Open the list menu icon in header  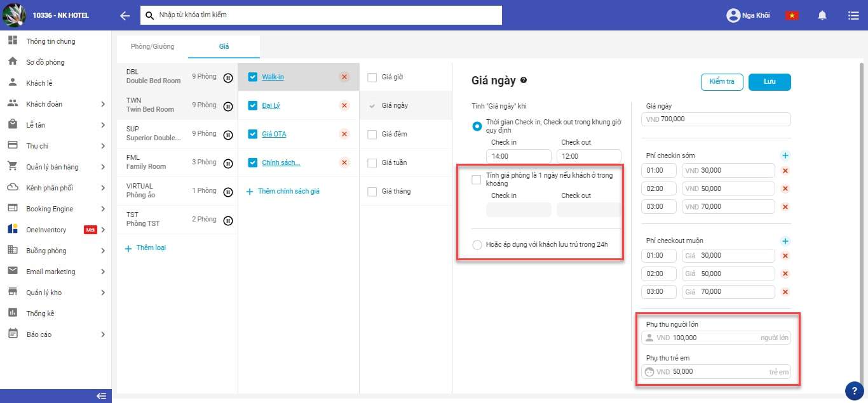(853, 15)
